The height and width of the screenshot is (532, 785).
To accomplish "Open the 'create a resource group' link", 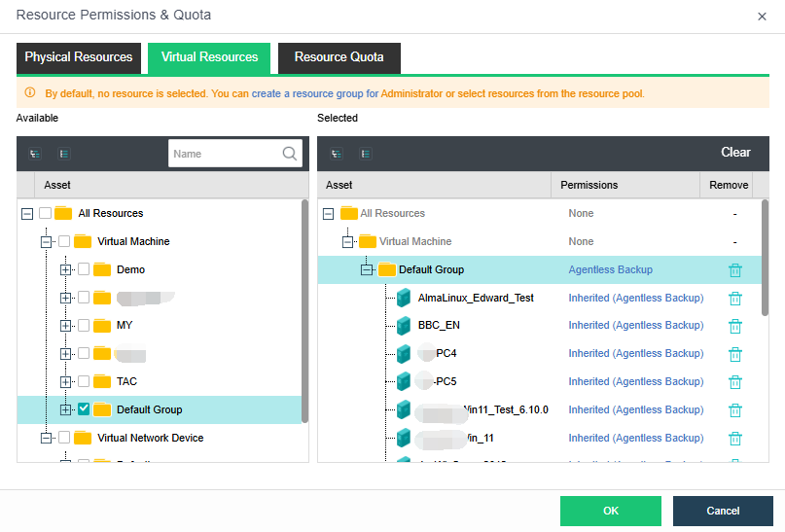I will pos(307,94).
